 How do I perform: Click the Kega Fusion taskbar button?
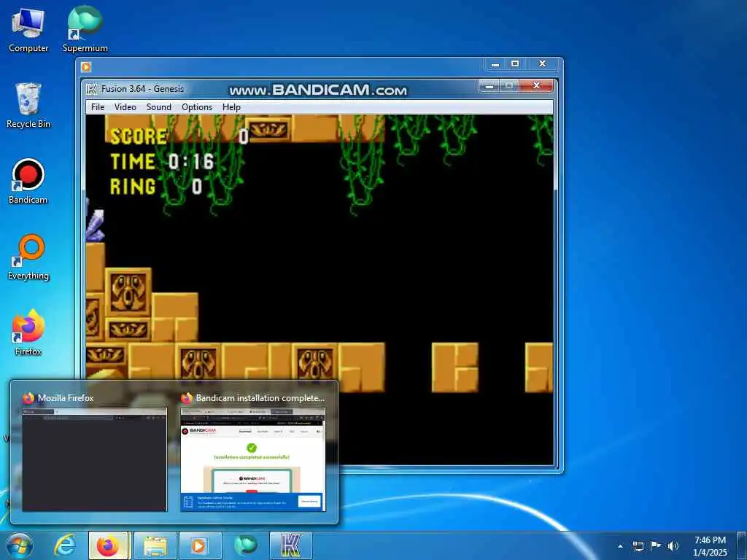coord(290,545)
